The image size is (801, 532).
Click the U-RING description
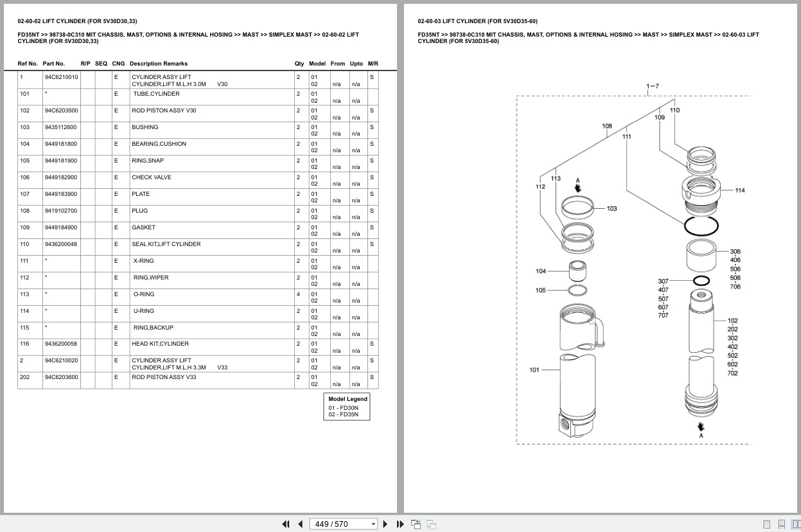[143, 311]
